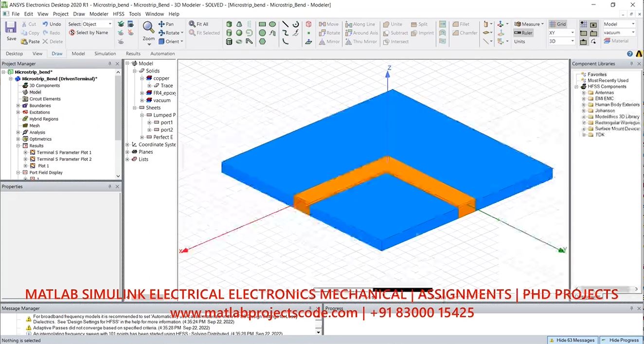Draw a rectangle sheet
This screenshot has width=644, height=344.
pyautogui.click(x=262, y=24)
